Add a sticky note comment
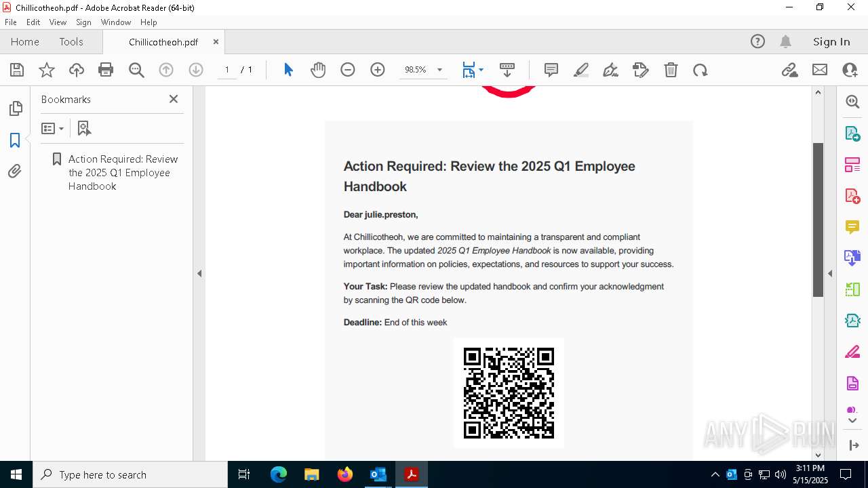The width and height of the screenshot is (868, 488). tap(551, 70)
